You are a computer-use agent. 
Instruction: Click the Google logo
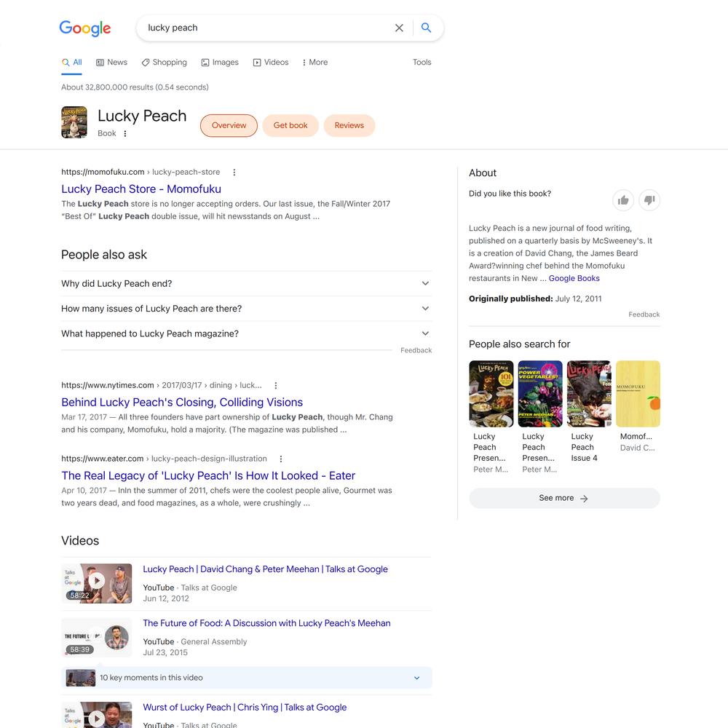click(85, 28)
